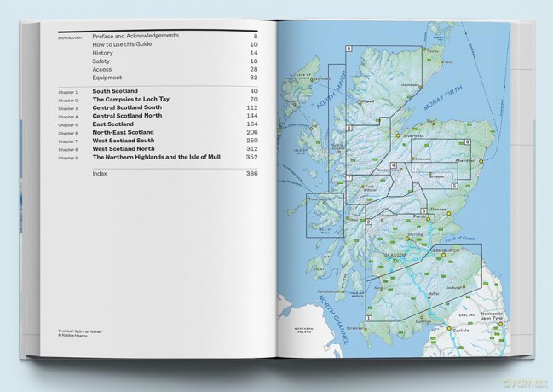Click the 'MORAY FIRTH' map label
This screenshot has width=553, height=392.
(442, 99)
